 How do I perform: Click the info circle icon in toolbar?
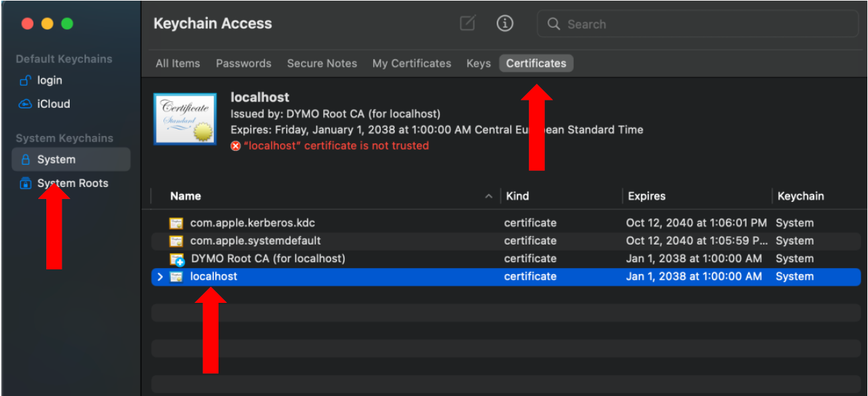coord(505,23)
